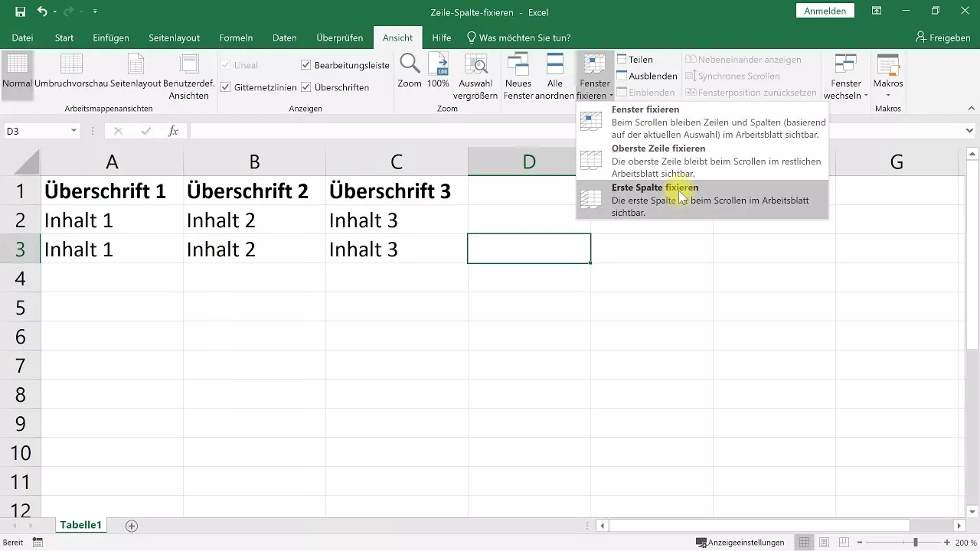This screenshot has height=551, width=980.
Task: Toggle the Überschriften checkbox
Action: 306,86
